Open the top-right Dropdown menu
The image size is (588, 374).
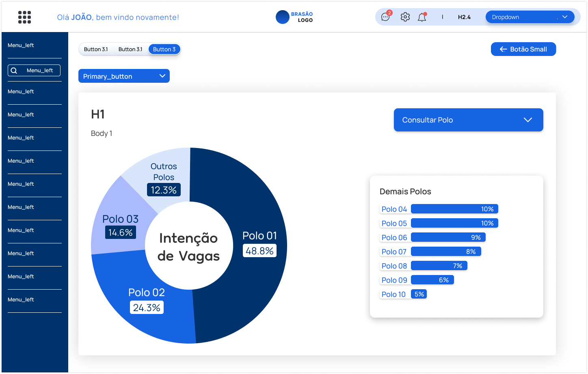(x=530, y=17)
